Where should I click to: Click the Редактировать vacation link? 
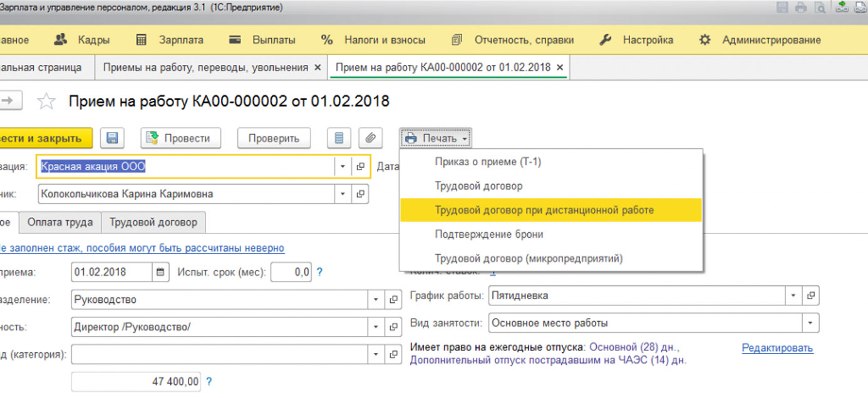coord(777,348)
